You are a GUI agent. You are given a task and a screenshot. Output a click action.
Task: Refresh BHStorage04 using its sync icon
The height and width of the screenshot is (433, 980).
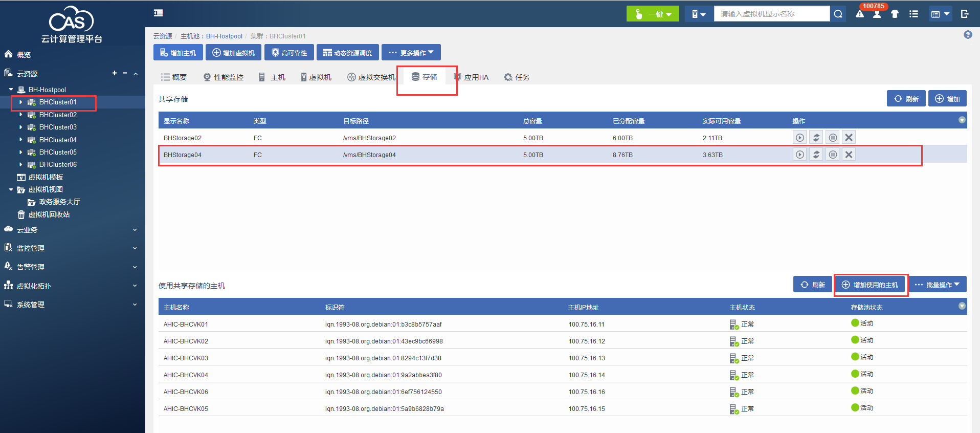[x=816, y=155]
